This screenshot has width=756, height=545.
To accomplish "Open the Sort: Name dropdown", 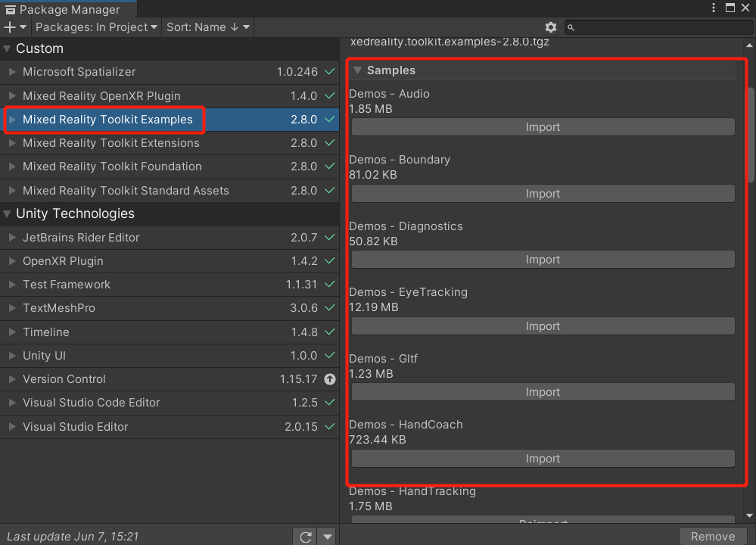I will click(x=207, y=27).
